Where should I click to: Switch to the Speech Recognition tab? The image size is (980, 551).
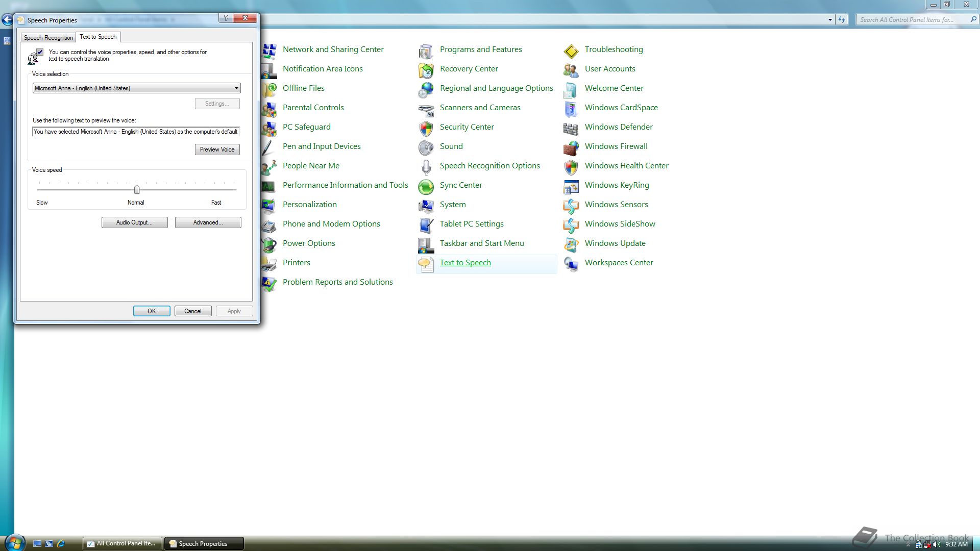pos(48,38)
